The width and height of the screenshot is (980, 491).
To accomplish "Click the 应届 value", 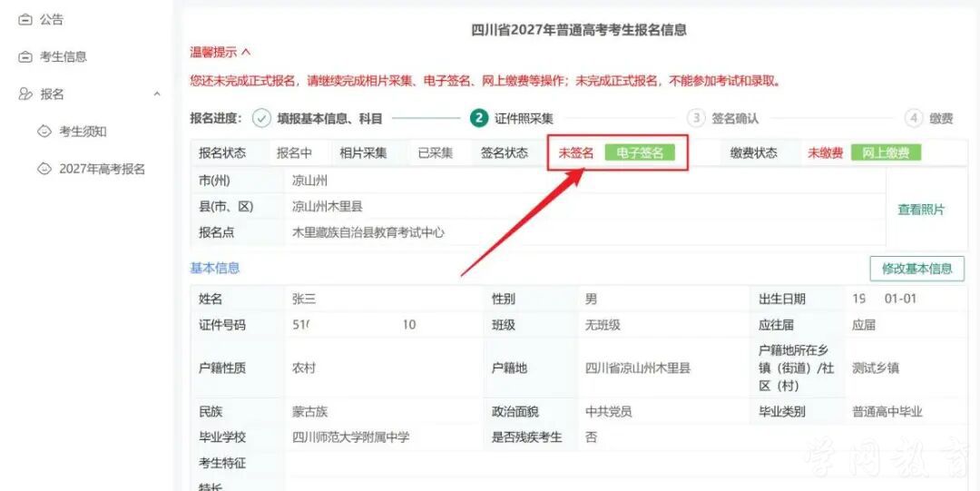I will click(x=864, y=325).
